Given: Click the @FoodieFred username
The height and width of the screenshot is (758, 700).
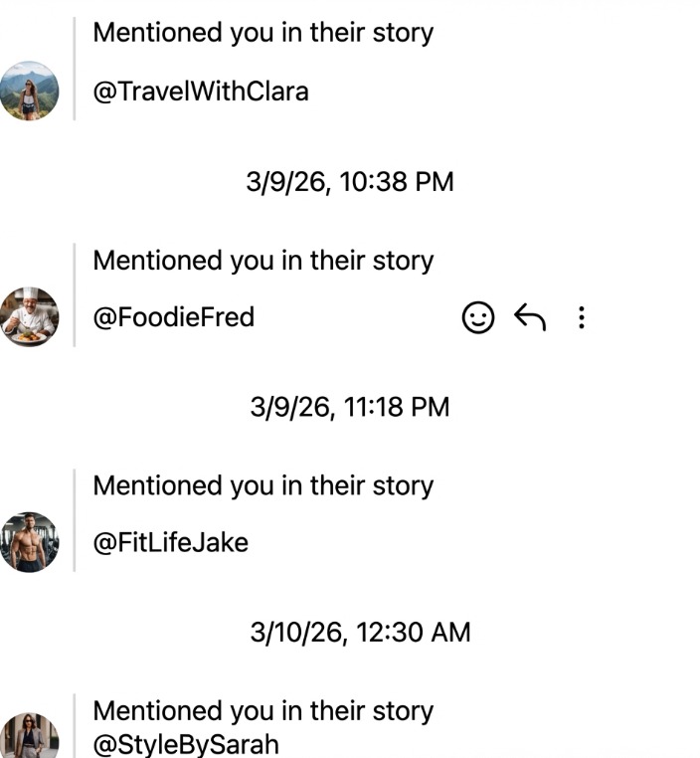Looking at the screenshot, I should click(x=174, y=317).
